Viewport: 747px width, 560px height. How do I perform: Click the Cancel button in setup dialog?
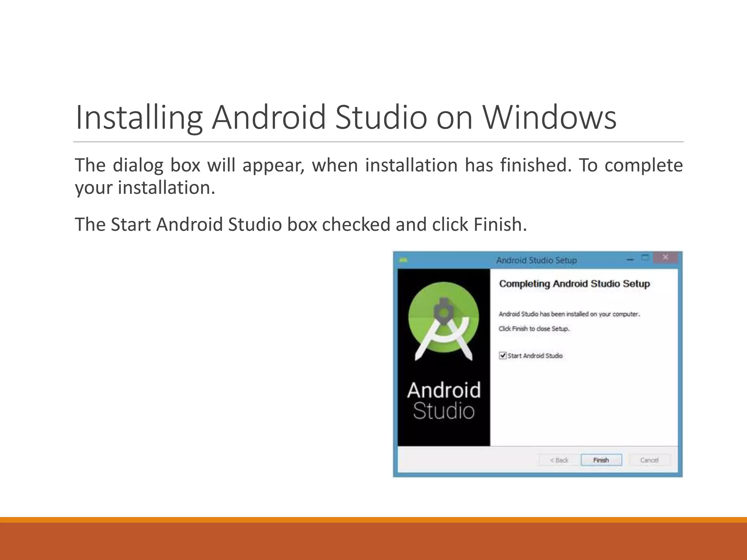click(649, 460)
